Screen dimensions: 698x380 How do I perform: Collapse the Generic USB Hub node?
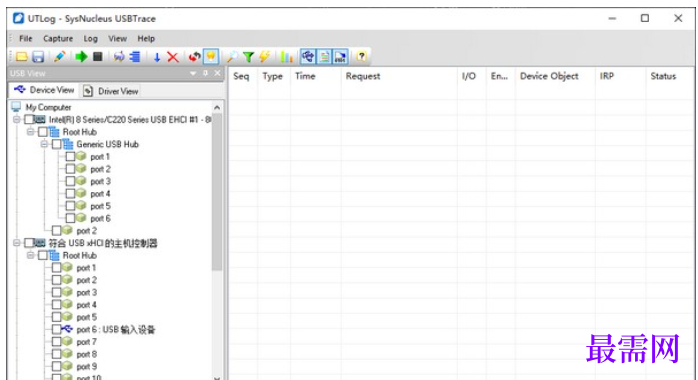coord(45,144)
